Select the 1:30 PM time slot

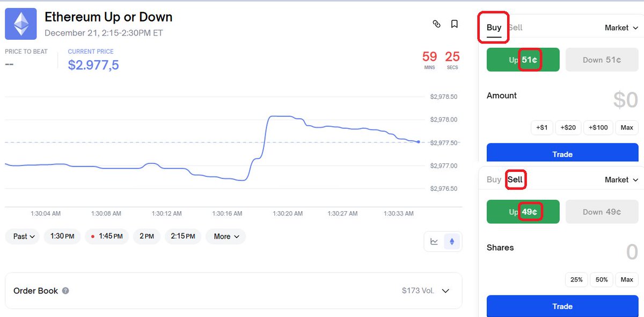(x=62, y=236)
